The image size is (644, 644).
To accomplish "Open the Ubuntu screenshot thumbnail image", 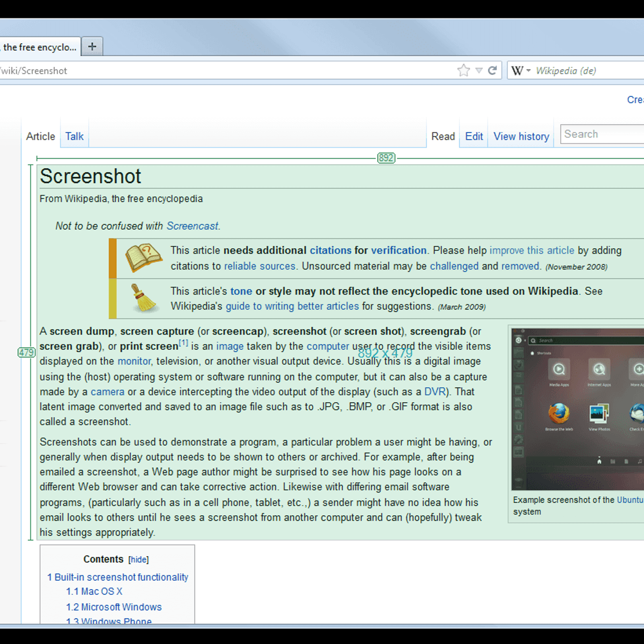I will click(x=578, y=409).
